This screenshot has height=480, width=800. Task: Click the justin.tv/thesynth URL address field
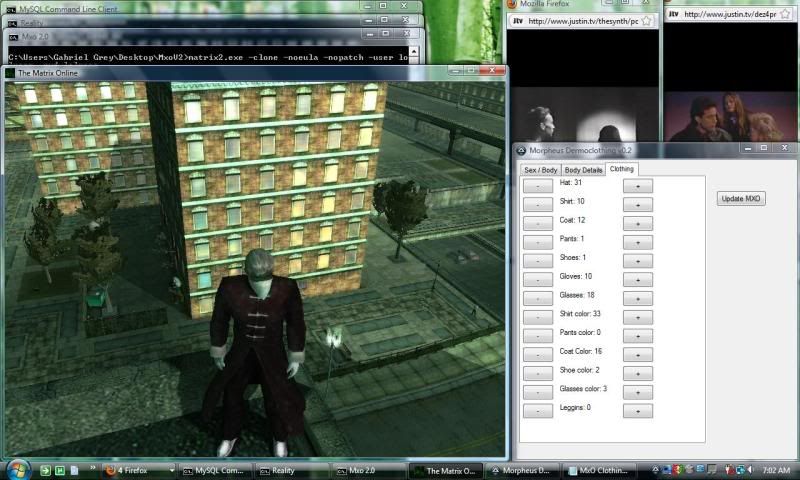point(583,21)
